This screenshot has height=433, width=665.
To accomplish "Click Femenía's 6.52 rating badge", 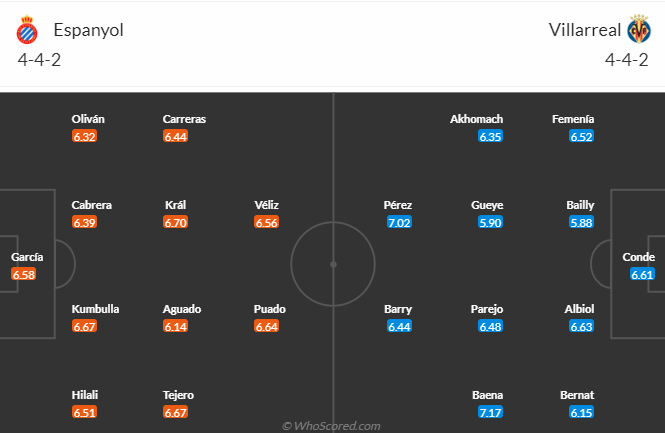I will click(582, 136).
